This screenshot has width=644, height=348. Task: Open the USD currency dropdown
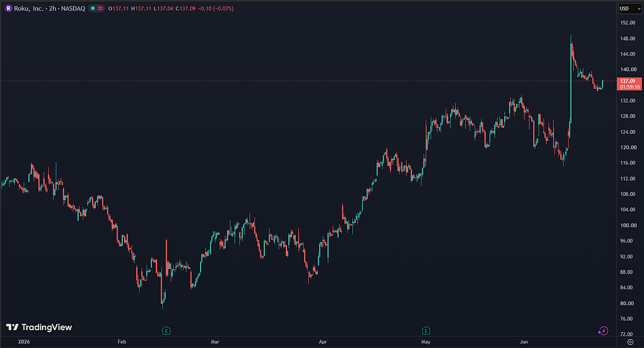(x=630, y=9)
